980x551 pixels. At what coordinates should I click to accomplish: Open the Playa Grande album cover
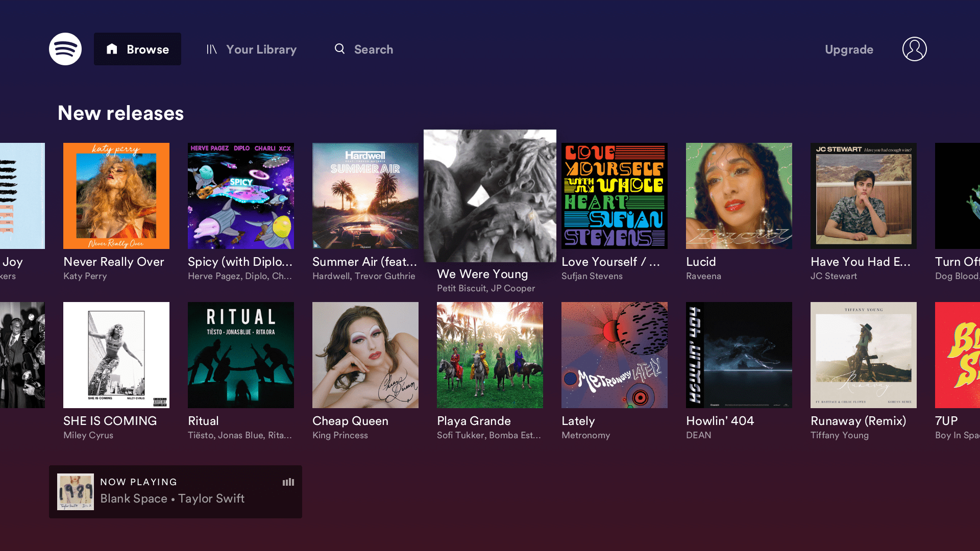point(490,355)
